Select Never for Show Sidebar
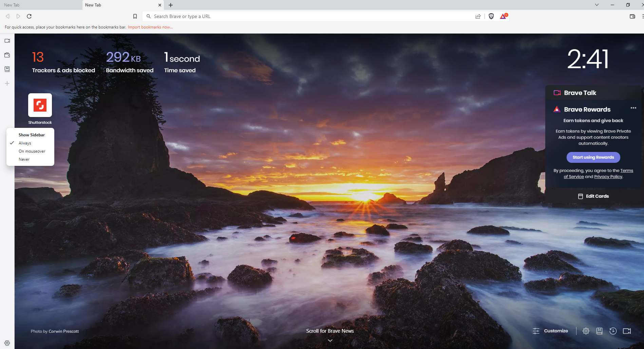Viewport: 644px width, 349px height. coord(24,159)
